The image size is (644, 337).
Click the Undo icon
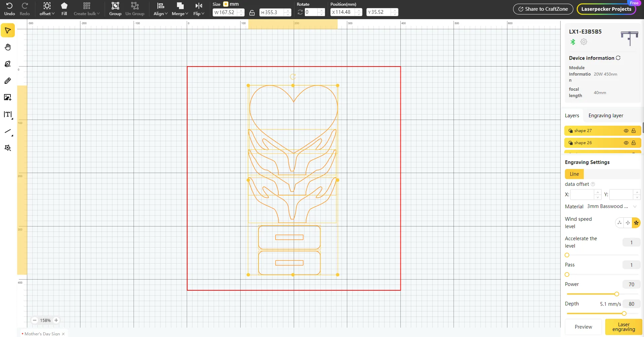(x=9, y=6)
